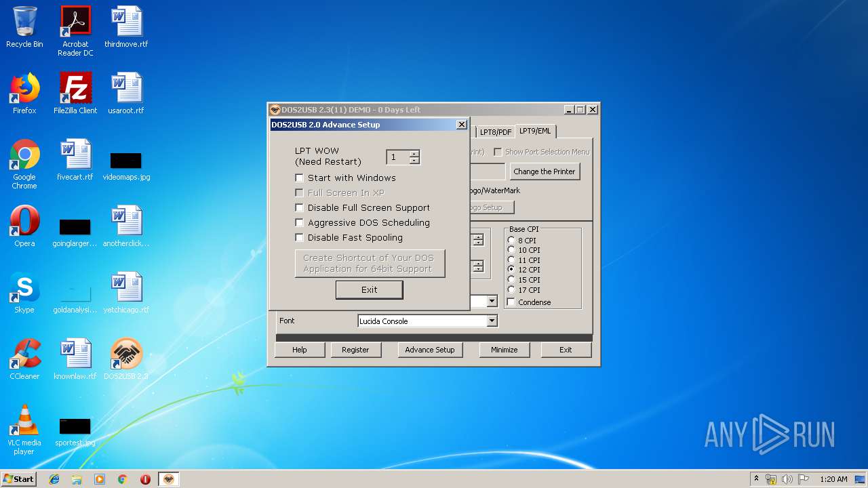Select usaroot.rtf desktop file

(x=126, y=94)
